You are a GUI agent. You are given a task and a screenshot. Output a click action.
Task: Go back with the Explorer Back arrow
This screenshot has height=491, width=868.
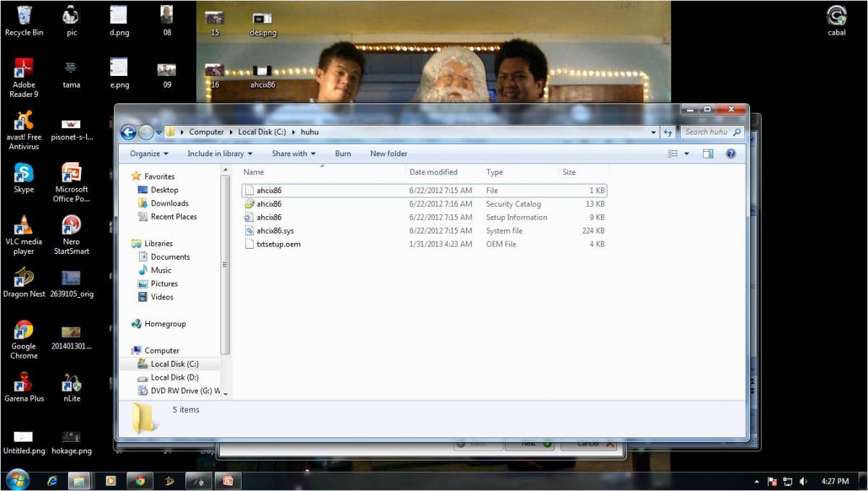coord(128,132)
